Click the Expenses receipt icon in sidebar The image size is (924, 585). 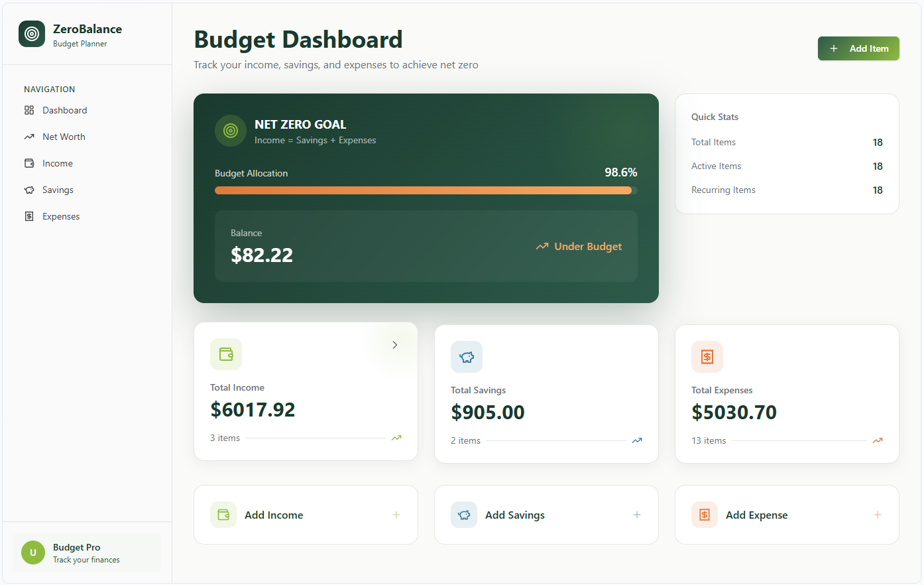tap(29, 216)
